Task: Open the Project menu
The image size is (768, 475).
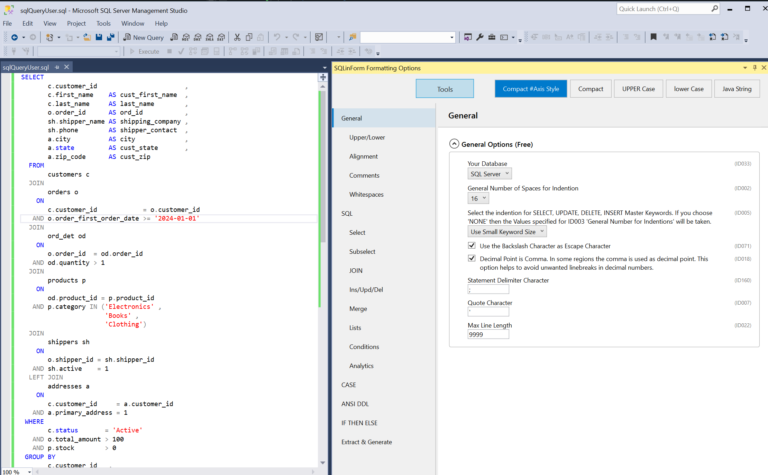Action: (x=76, y=23)
